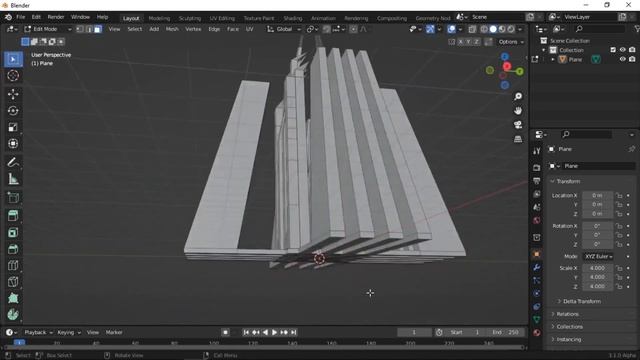Click the timeline End frame field
640x360 pixels.
pos(505,332)
